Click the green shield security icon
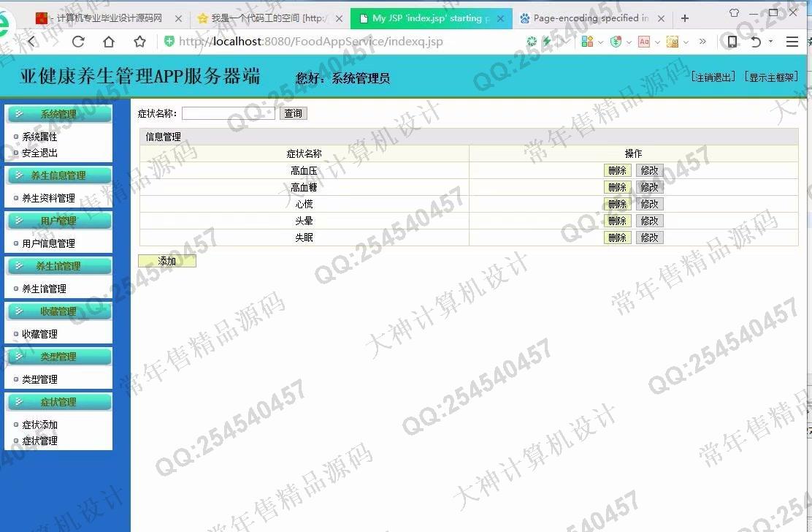 point(169,42)
